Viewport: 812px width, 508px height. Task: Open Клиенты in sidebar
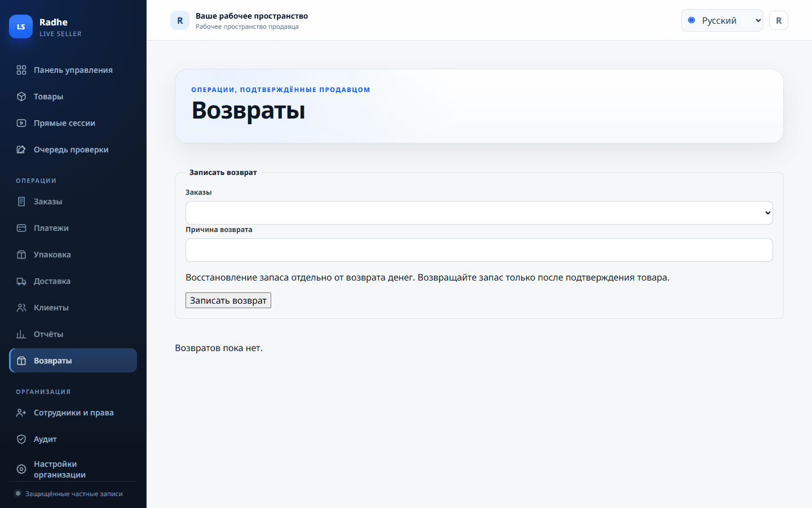click(x=73, y=308)
